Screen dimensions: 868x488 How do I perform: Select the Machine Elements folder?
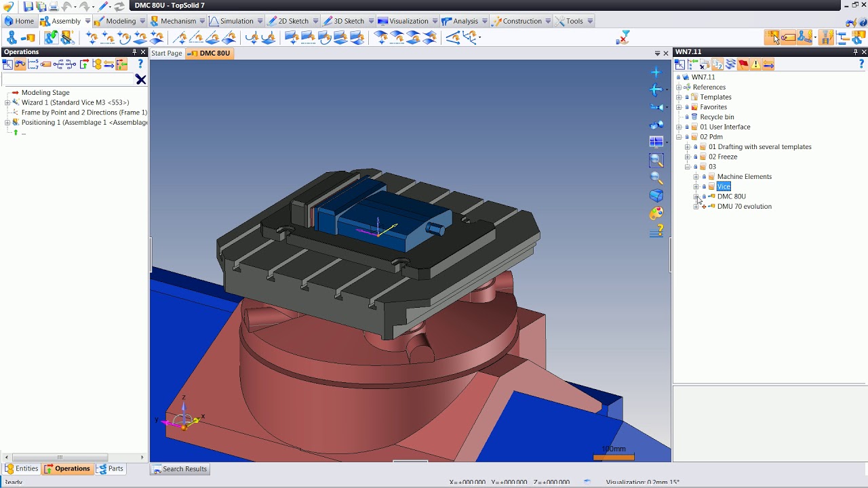tap(744, 177)
